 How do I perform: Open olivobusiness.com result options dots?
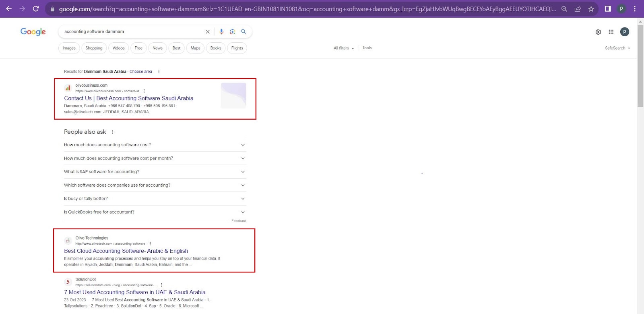coord(144,91)
